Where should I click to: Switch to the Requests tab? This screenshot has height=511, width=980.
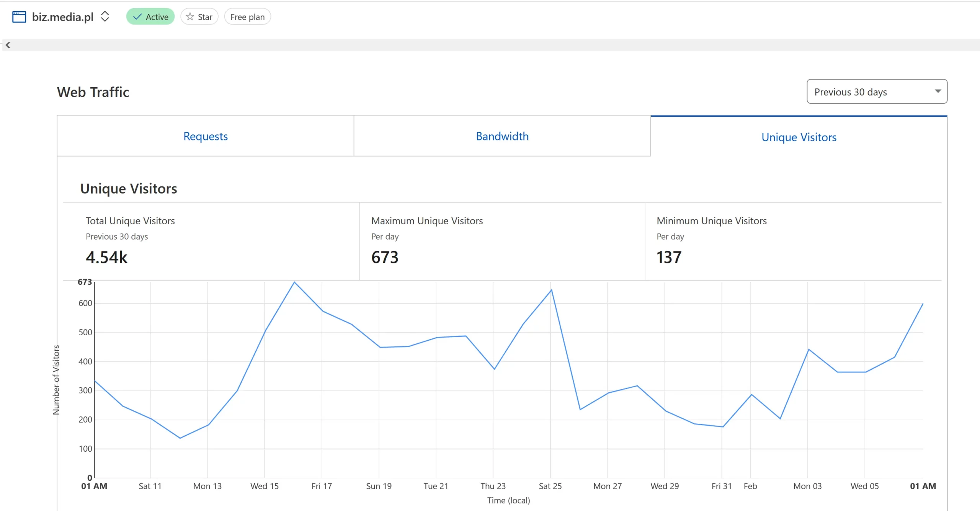pyautogui.click(x=205, y=136)
